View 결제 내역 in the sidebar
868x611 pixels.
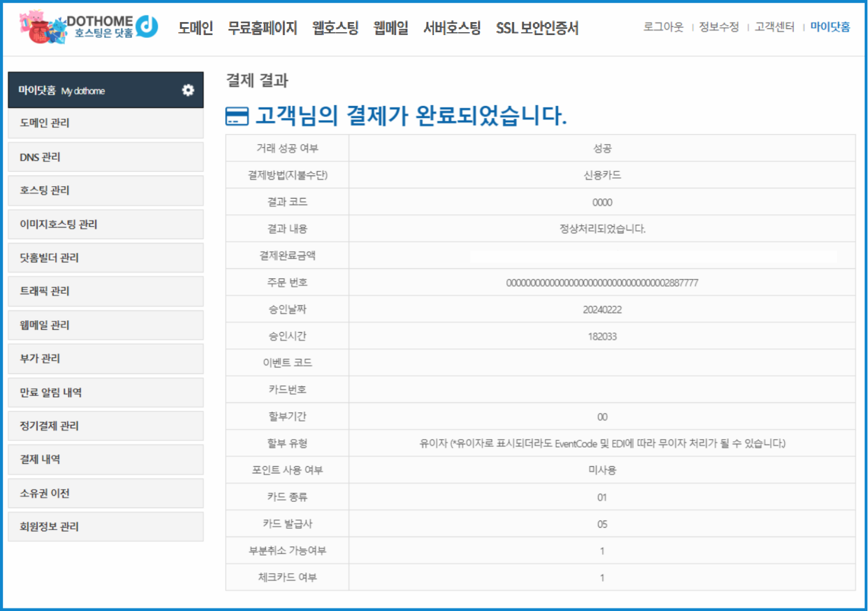coord(105,459)
